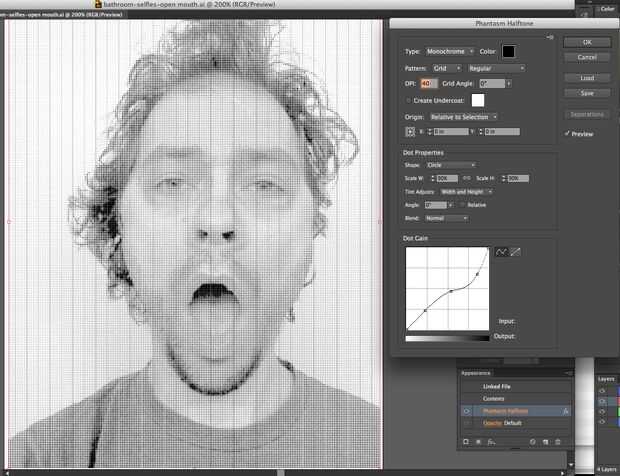Click the Phantasm Halftone effect name
This screenshot has height=476, width=620.
coord(505,411)
